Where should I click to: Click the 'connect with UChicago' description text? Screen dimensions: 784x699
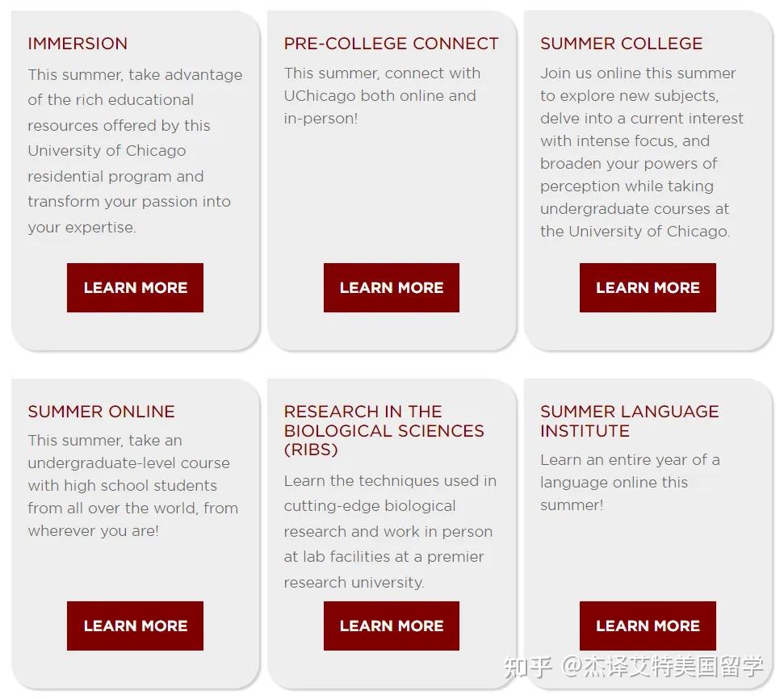(x=382, y=95)
